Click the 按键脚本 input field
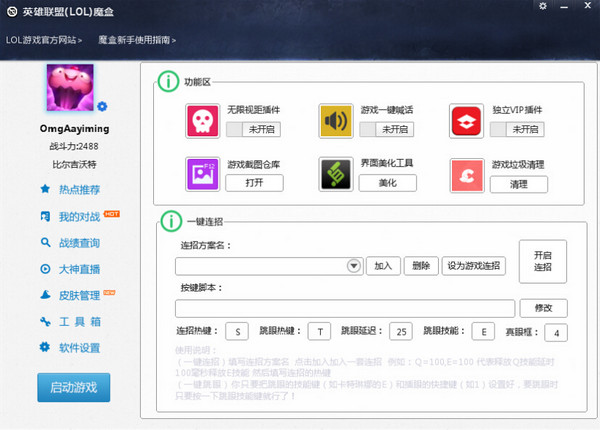The image size is (600, 430). point(345,308)
